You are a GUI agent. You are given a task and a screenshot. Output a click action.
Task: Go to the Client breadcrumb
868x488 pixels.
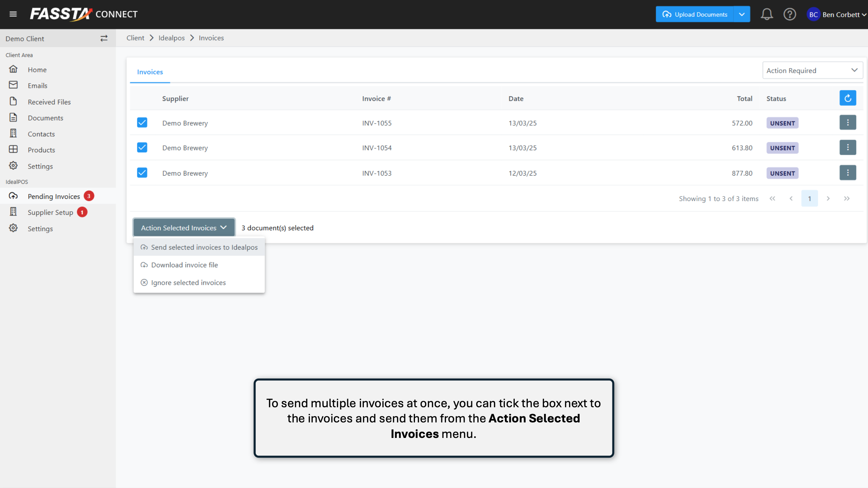[135, 38]
